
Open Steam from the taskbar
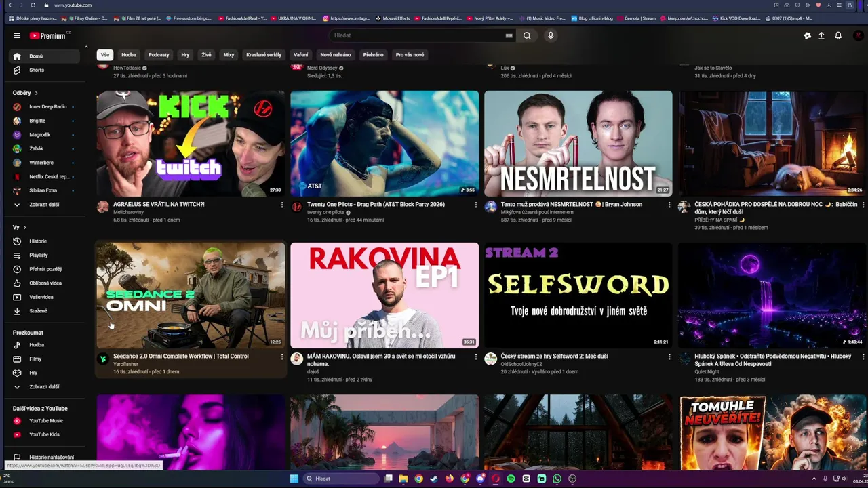[434, 479]
